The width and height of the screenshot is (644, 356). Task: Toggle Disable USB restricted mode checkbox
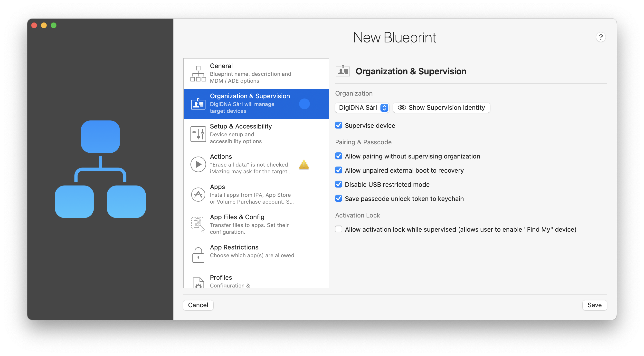(x=339, y=184)
